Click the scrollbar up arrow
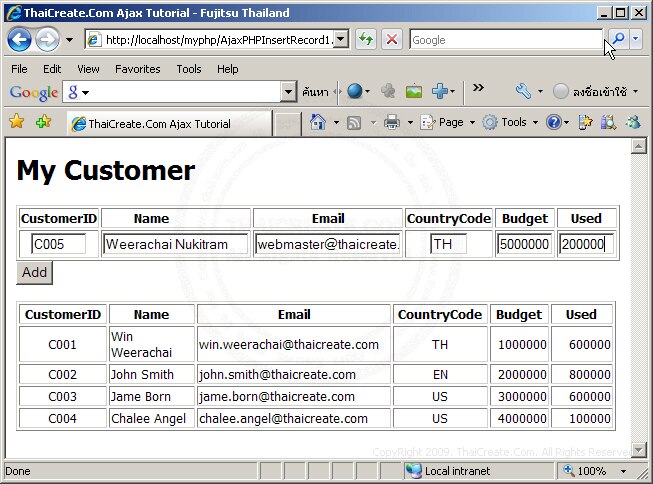The height and width of the screenshot is (484, 653). coord(638,146)
